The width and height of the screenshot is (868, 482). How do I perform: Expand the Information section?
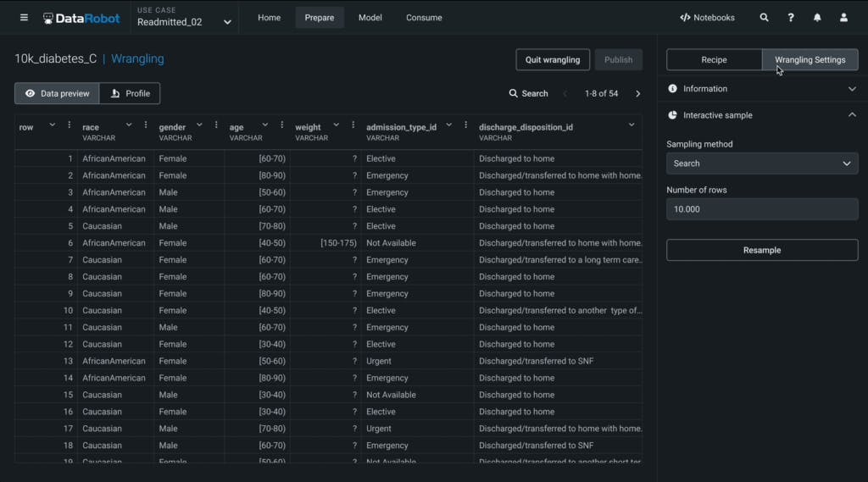click(852, 89)
